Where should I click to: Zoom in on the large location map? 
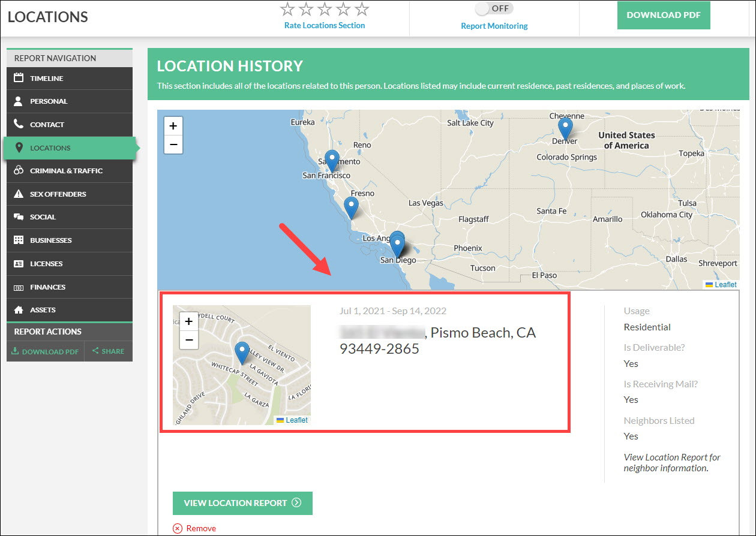tap(173, 126)
